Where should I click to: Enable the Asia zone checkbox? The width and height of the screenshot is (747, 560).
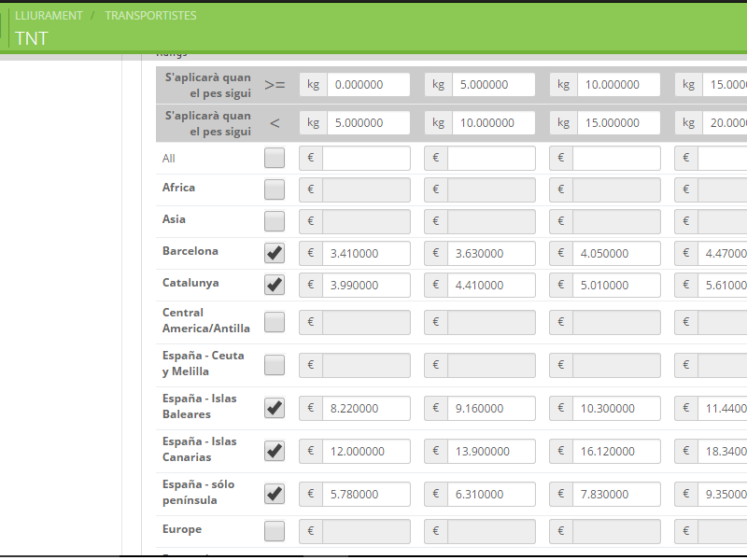click(x=275, y=221)
